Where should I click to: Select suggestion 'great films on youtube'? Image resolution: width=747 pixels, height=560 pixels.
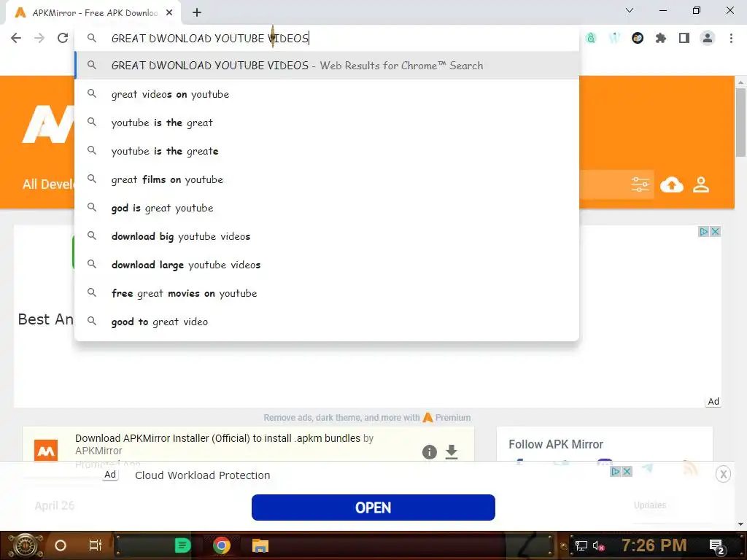[327, 179]
